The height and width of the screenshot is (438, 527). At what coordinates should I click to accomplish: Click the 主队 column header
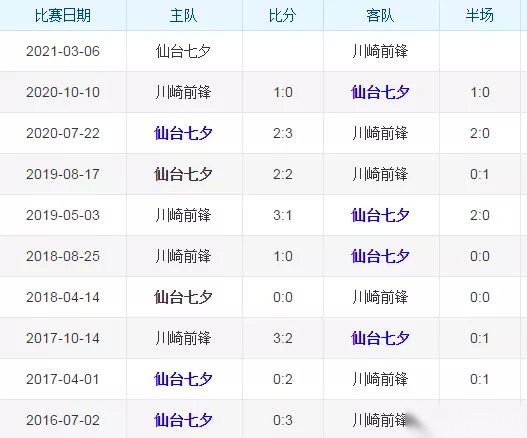184,15
